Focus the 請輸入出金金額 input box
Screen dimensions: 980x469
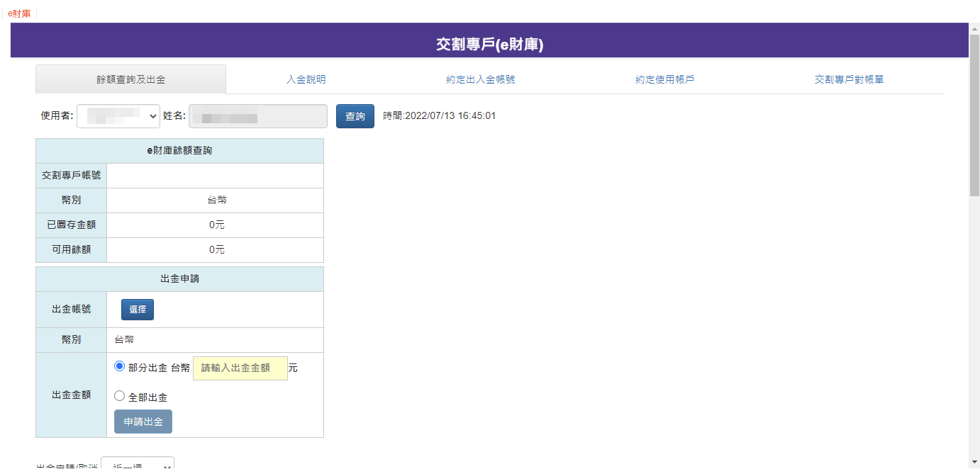(x=240, y=368)
